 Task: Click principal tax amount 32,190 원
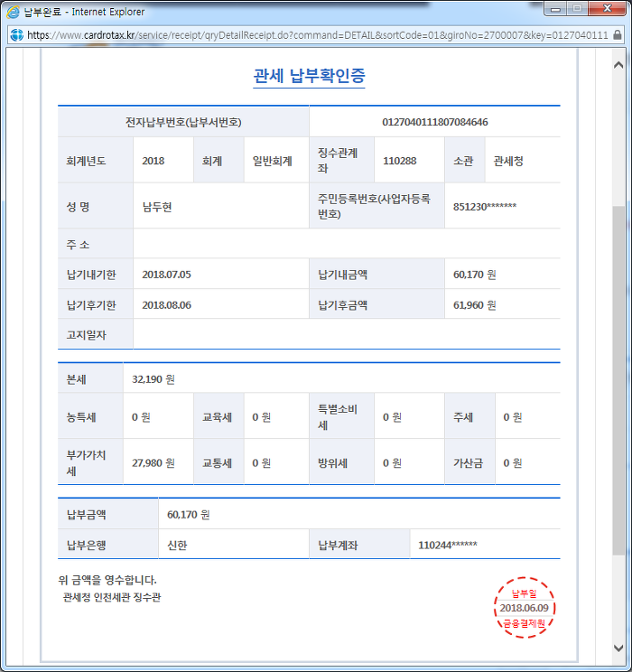point(153,379)
